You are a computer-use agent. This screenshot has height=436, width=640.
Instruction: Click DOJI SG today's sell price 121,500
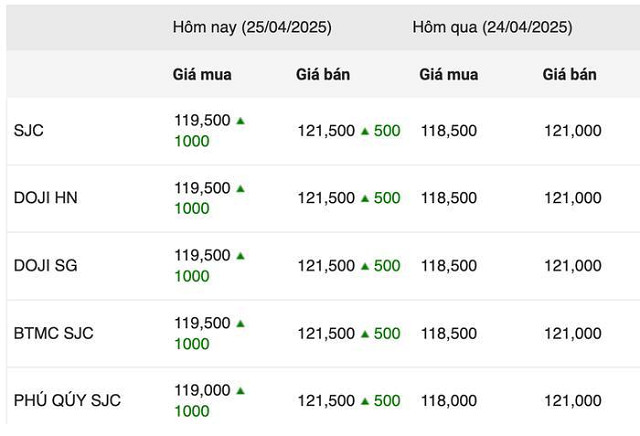click(x=326, y=266)
